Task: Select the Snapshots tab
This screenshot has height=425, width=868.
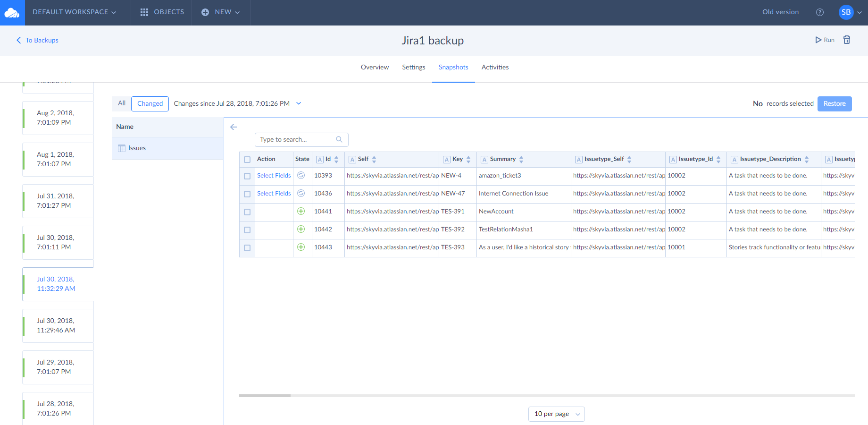Action: pyautogui.click(x=453, y=67)
